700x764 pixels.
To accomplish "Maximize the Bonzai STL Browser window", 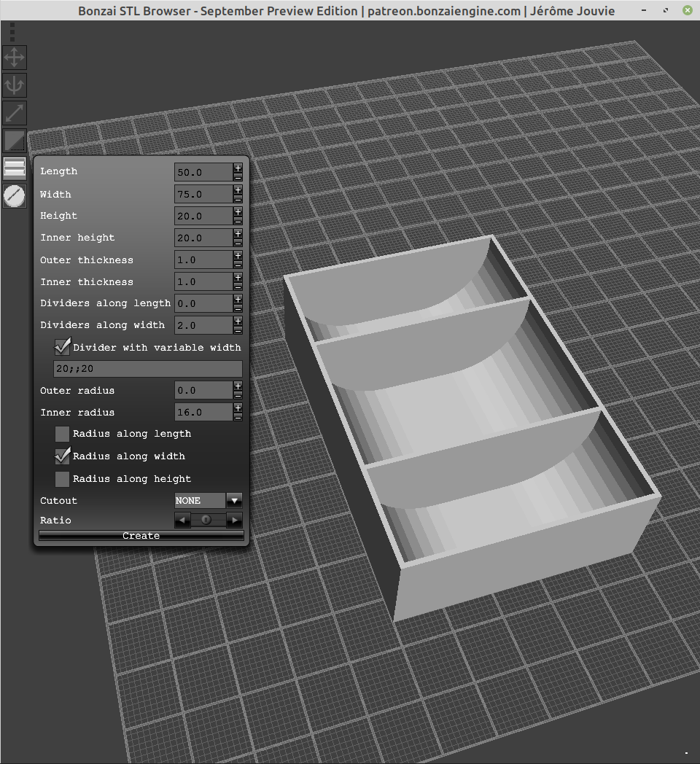I will [x=666, y=10].
